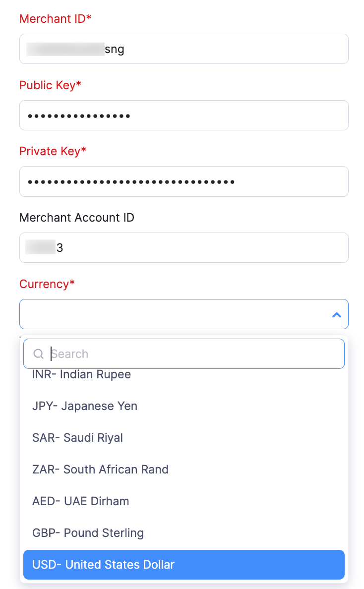Image resolution: width=364 pixels, height=589 pixels.
Task: Focus the Public Key password field
Action: click(x=183, y=116)
